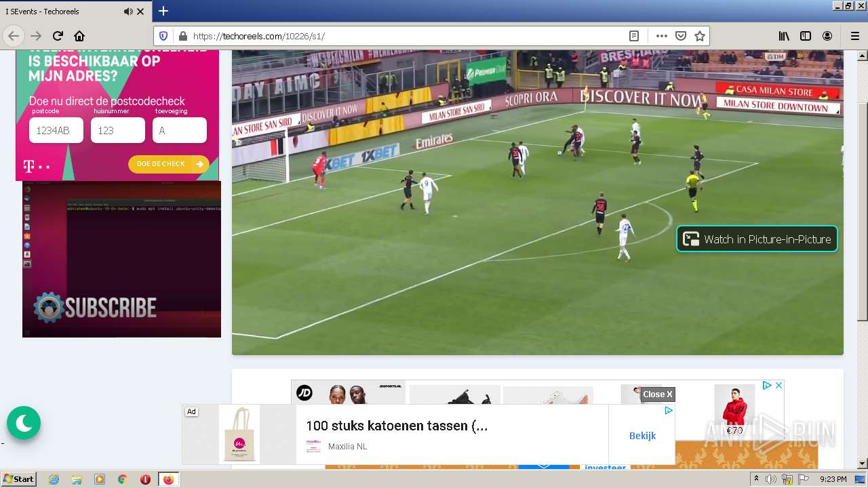Image resolution: width=868 pixels, height=488 pixels.
Task: Click the huisnummer input field
Action: (x=118, y=130)
